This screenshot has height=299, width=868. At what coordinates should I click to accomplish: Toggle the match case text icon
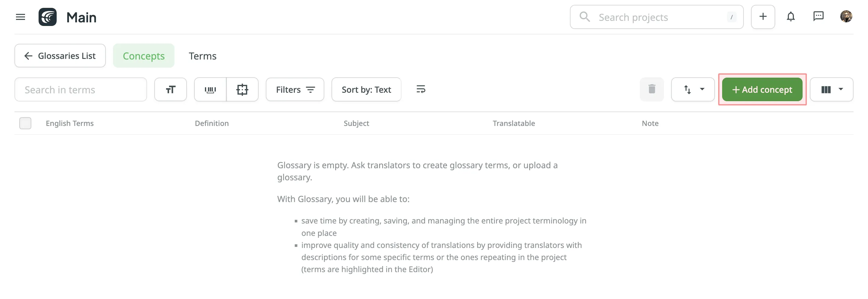click(171, 90)
